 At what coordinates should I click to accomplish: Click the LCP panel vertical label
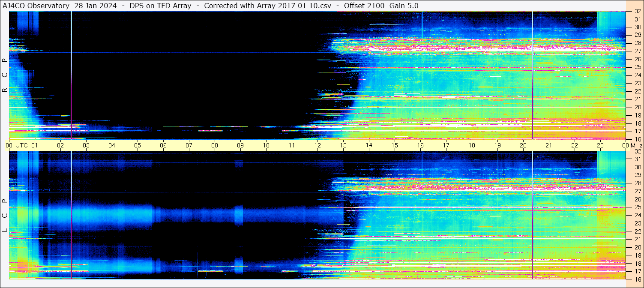(x=5, y=216)
